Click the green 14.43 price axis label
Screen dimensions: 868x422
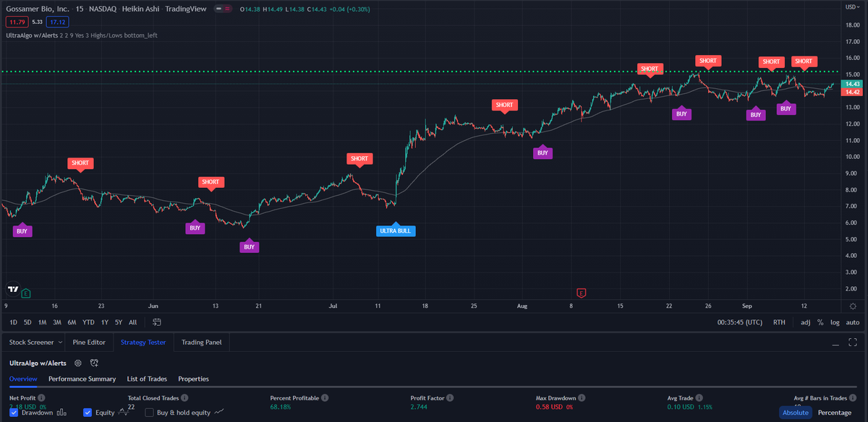851,84
